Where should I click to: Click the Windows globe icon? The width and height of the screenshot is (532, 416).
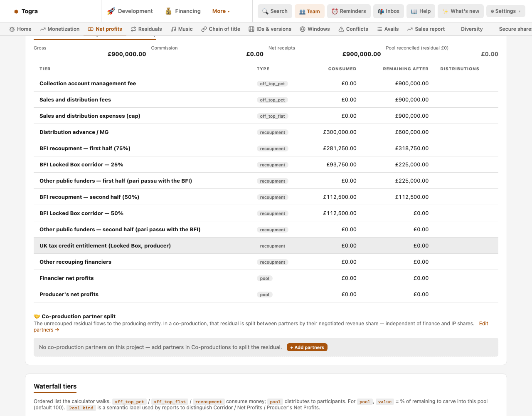pyautogui.click(x=303, y=29)
